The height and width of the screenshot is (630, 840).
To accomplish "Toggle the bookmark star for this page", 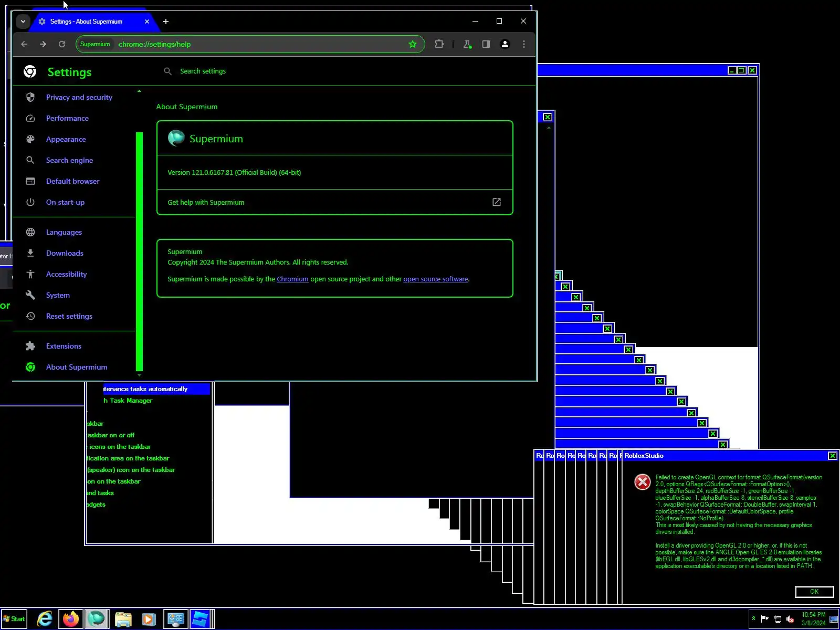I will [413, 44].
